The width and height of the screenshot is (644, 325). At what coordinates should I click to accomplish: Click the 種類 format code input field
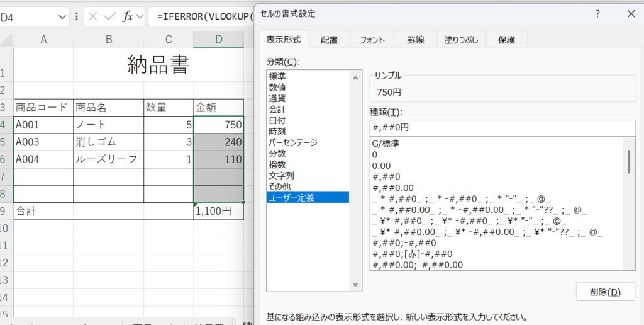(502, 128)
